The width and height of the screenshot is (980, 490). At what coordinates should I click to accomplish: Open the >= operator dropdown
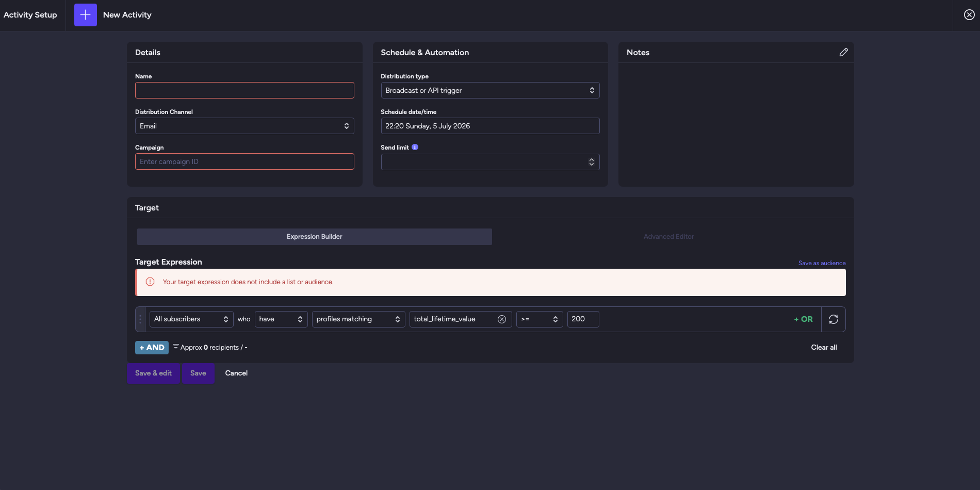tap(540, 319)
